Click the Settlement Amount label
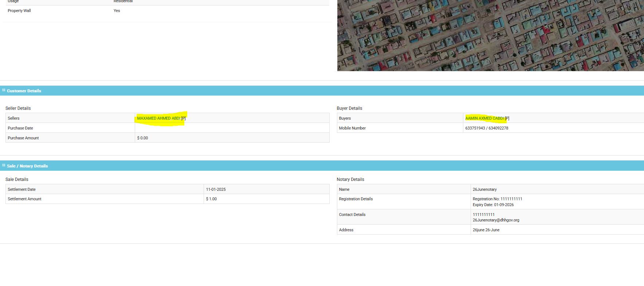This screenshot has height=286, width=644. [24, 199]
